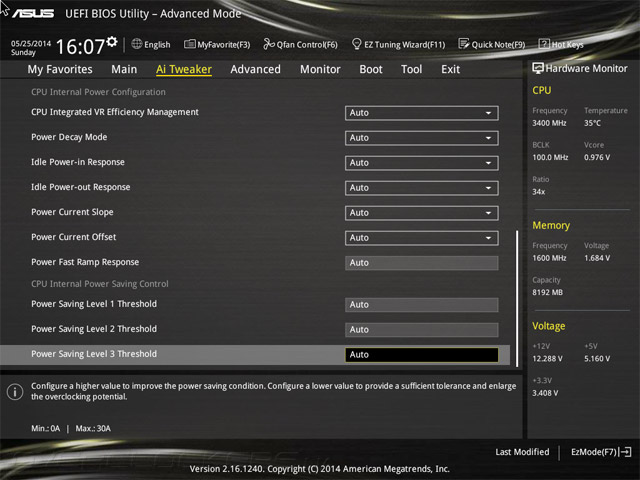
Task: Open the Monitor tab
Action: point(320,69)
